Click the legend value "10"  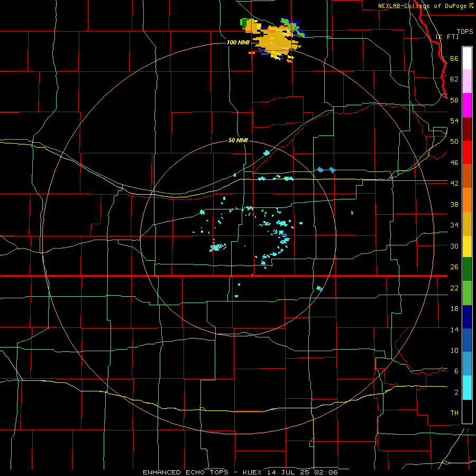click(x=454, y=351)
